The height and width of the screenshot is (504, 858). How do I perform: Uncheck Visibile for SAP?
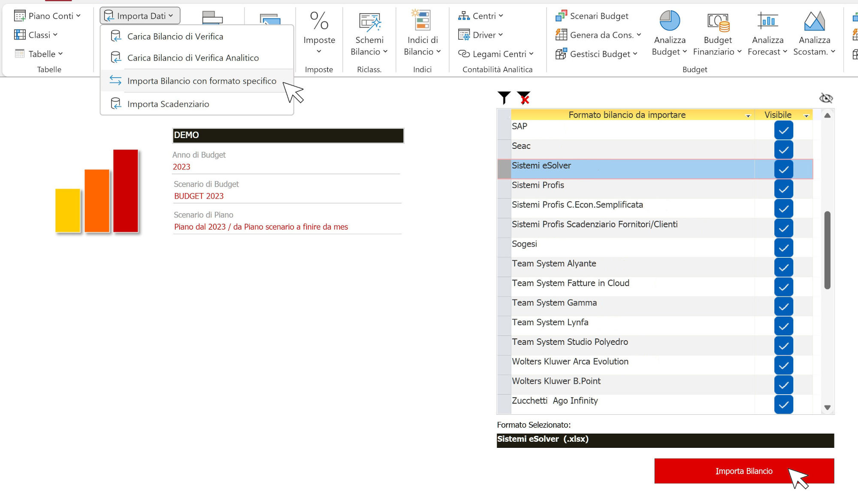tap(783, 130)
